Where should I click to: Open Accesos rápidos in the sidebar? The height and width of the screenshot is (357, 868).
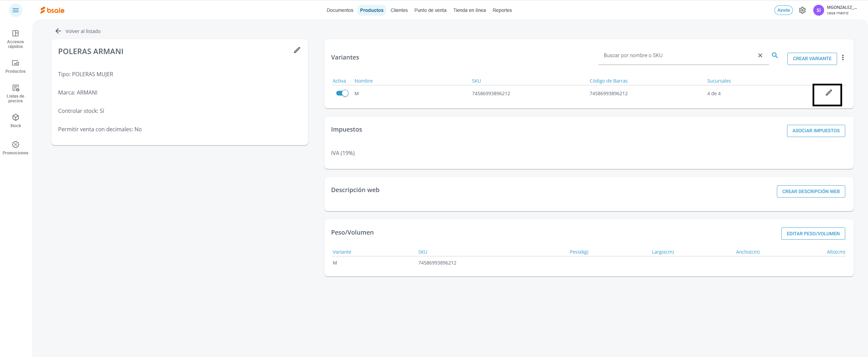[15, 39]
